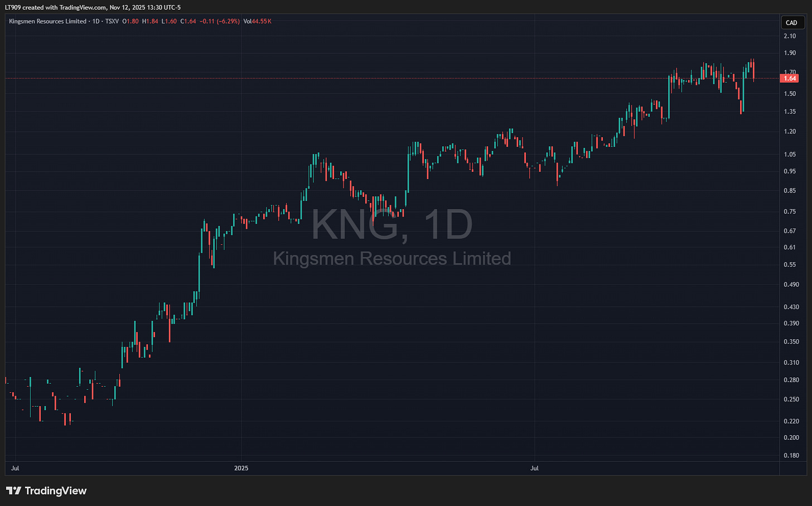Click the 0.95 price axis label
This screenshot has width=812, height=506.
790,171
